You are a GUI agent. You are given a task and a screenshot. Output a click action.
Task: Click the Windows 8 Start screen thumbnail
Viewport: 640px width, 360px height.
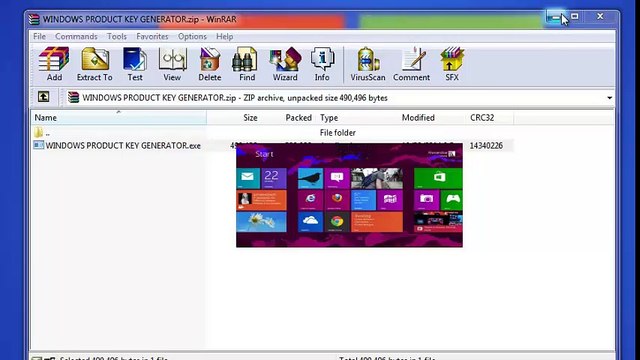point(349,195)
